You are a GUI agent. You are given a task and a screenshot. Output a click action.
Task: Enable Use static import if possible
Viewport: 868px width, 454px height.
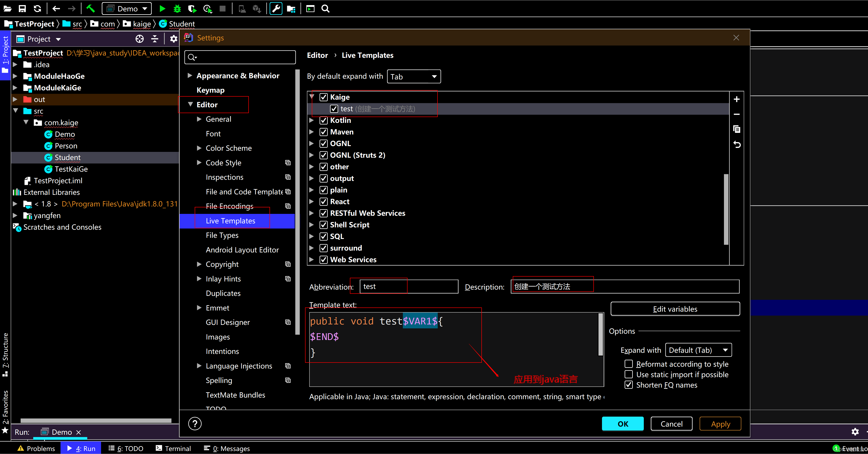pyautogui.click(x=628, y=375)
